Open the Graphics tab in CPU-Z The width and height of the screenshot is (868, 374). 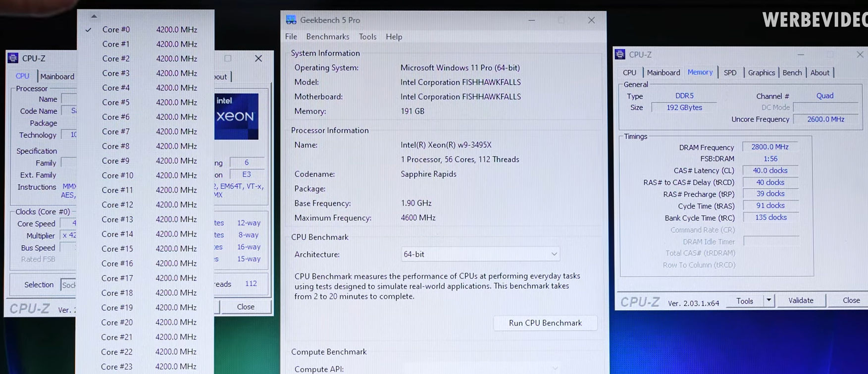pyautogui.click(x=761, y=73)
